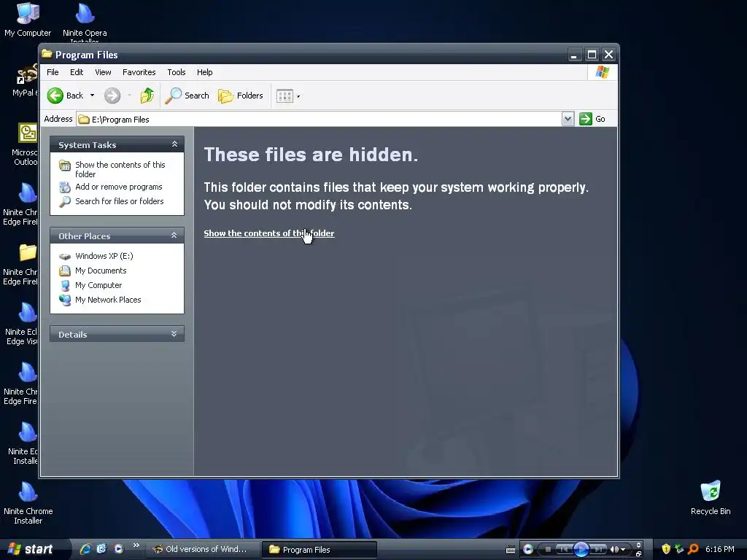Open the Help menu
Viewport: 747px width, 560px height.
coord(205,72)
